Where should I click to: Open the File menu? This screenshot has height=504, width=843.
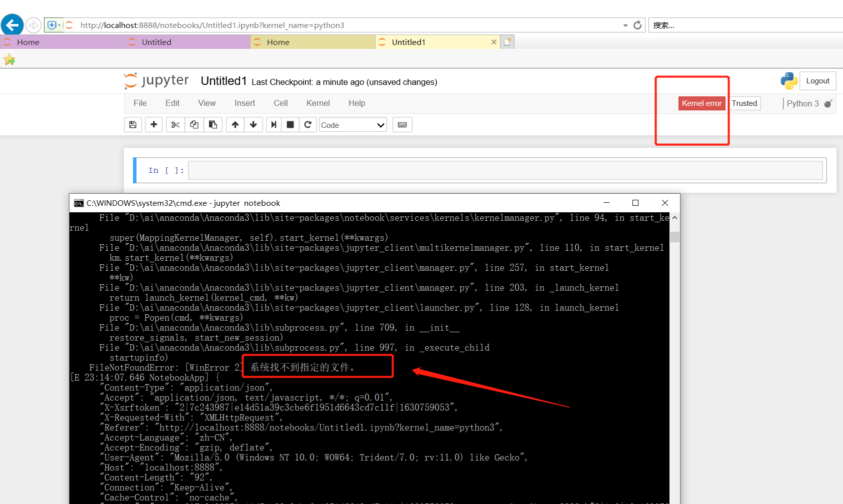(140, 103)
